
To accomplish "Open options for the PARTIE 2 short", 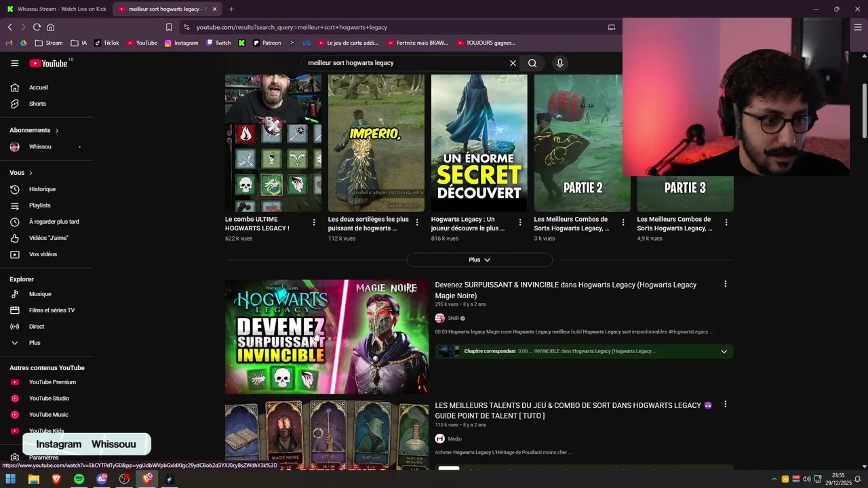I will [x=623, y=222].
